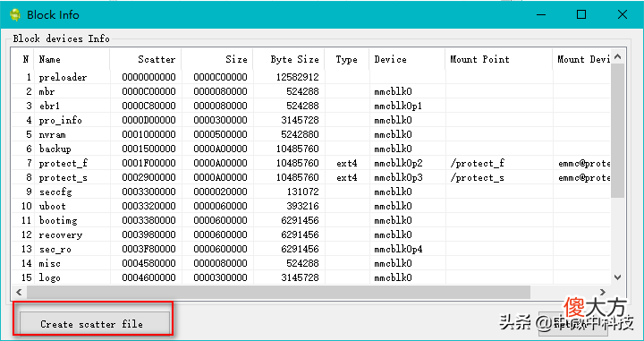This screenshot has height=341, width=644.
Task: Click device cell mmcblk0p4
Action: pos(398,249)
